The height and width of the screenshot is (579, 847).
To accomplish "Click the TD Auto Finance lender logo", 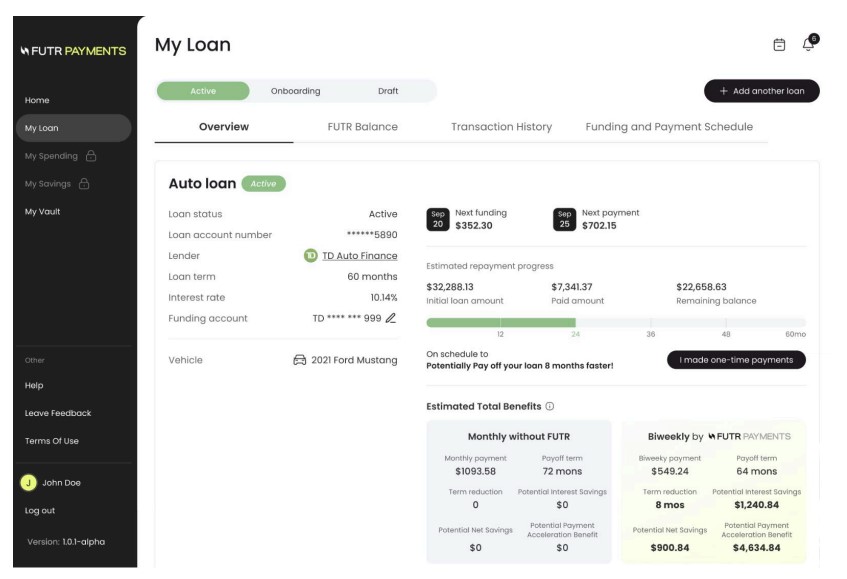I will tap(311, 256).
